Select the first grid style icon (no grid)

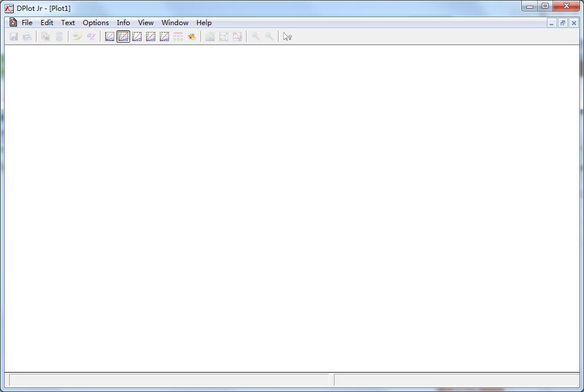click(110, 37)
